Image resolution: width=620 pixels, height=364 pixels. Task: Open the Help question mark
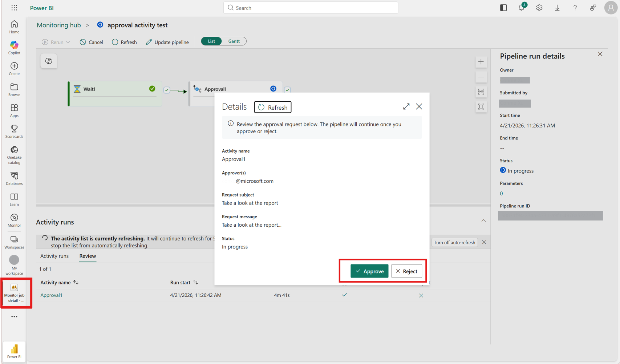pos(575,8)
